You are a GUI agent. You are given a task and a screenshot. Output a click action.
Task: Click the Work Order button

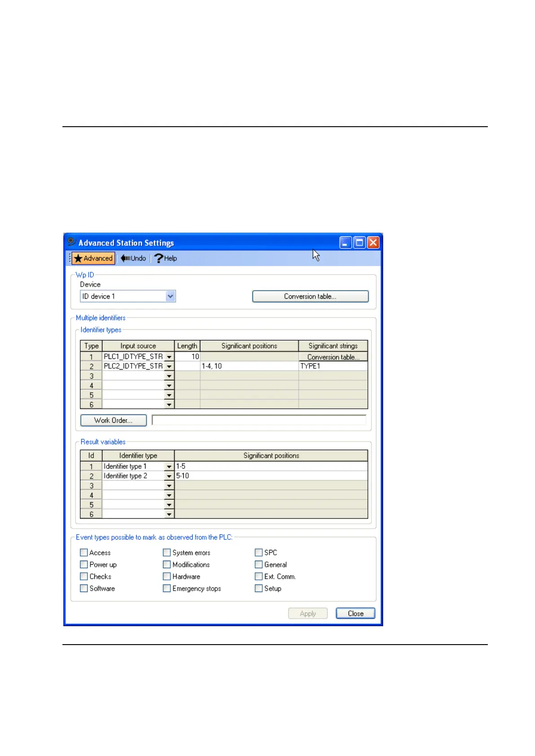click(x=114, y=420)
